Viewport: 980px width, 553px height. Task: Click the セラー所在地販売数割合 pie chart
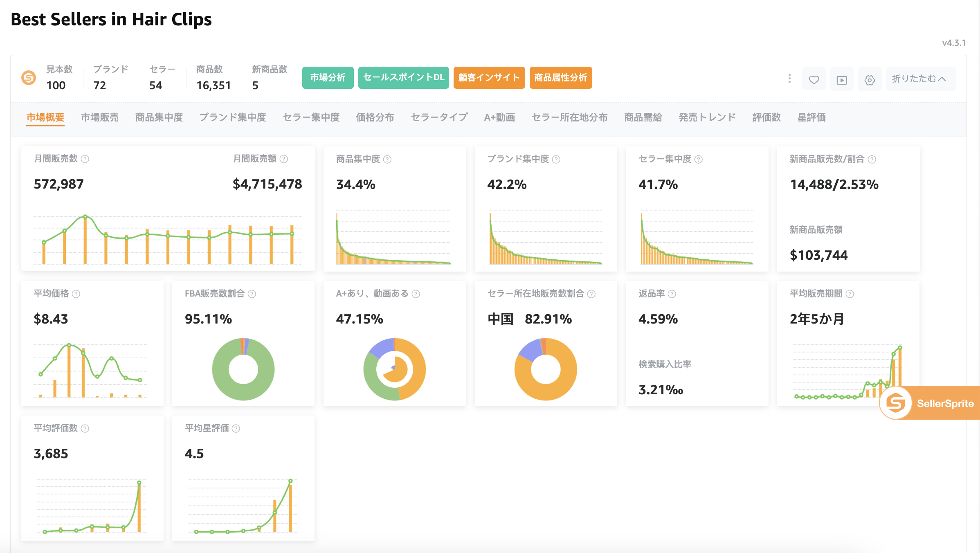[x=546, y=369]
